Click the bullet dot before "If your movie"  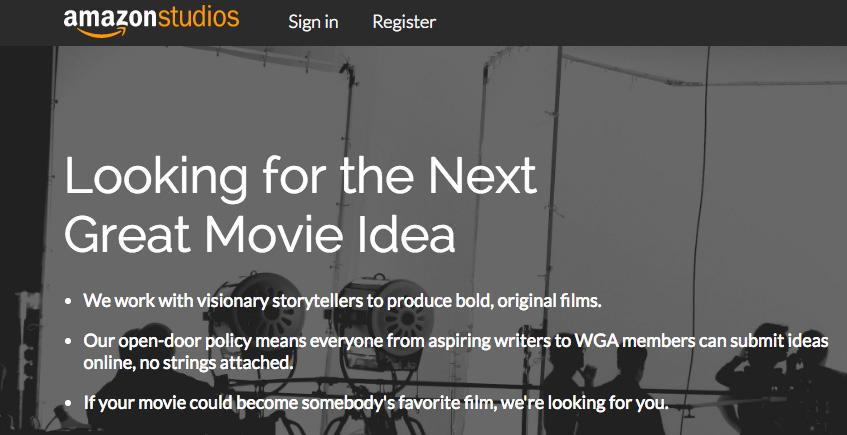68,406
